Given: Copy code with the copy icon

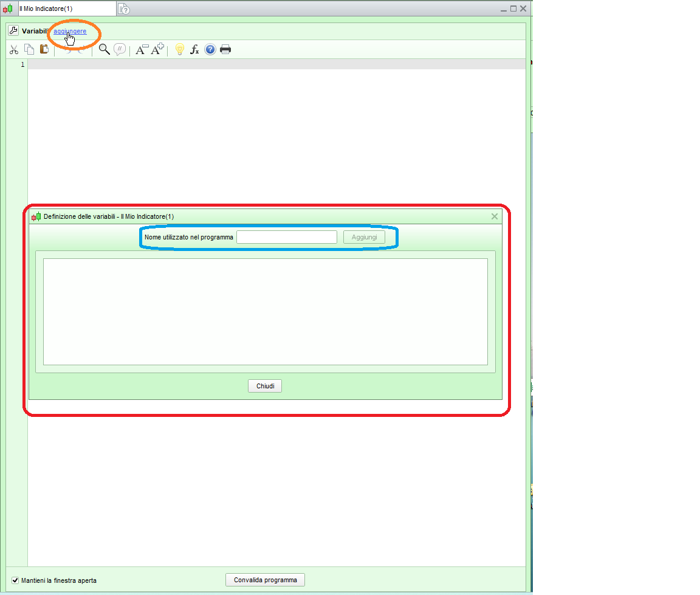Looking at the screenshot, I should click(x=29, y=49).
